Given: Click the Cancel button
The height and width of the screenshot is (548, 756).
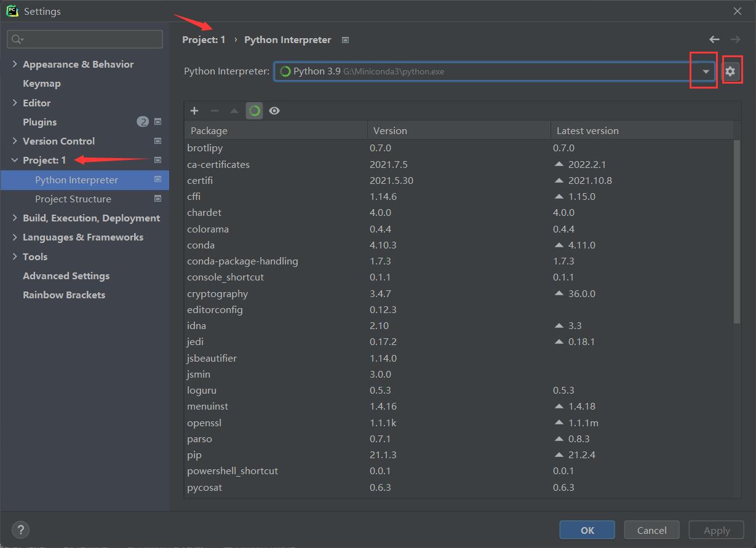Looking at the screenshot, I should 651,530.
